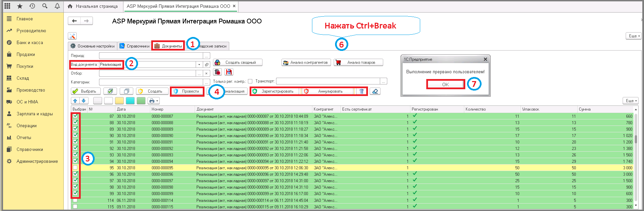
Task: Open the history clock icon
Action: tap(32, 6)
